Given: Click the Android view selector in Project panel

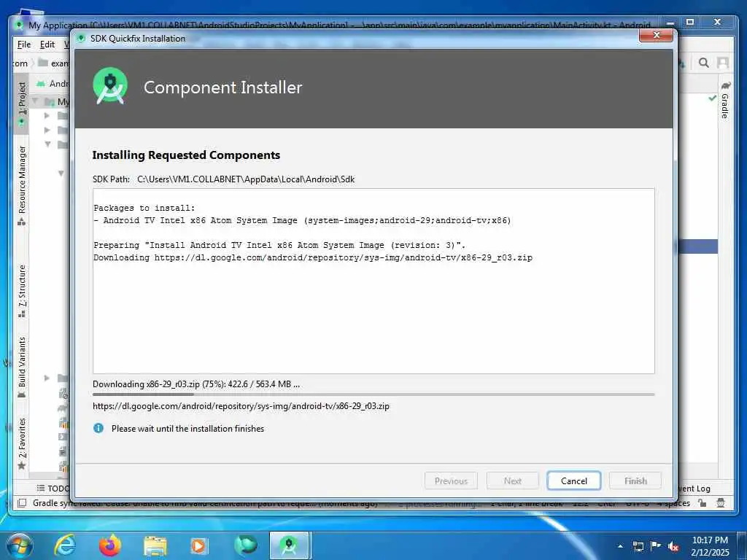Looking at the screenshot, I should click(x=53, y=83).
